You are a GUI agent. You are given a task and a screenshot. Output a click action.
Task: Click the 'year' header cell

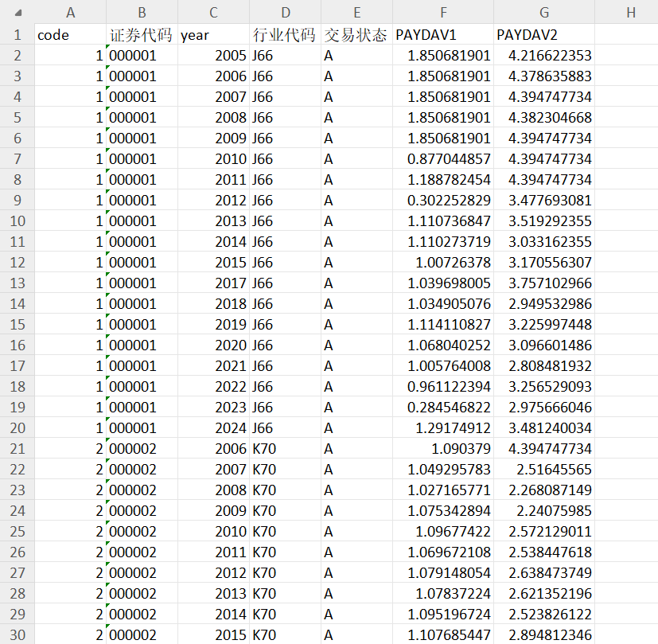pos(213,34)
